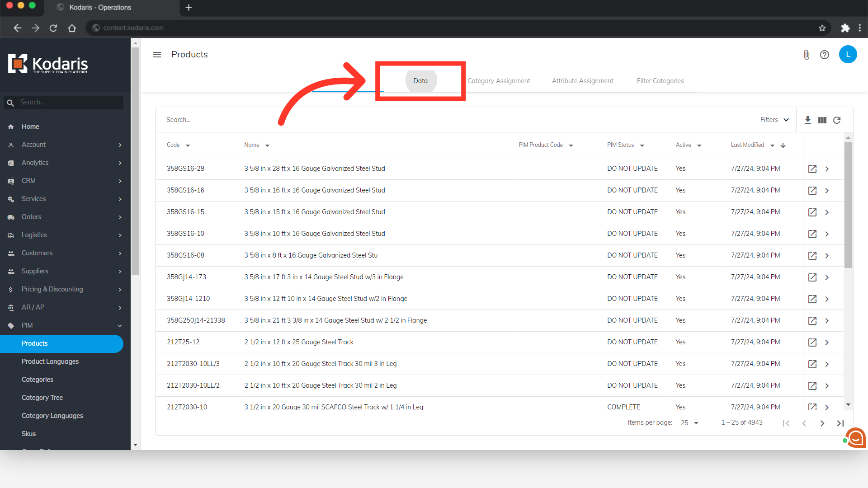Open the chat support widget
Image resolution: width=868 pixels, height=488 pixels.
pos(855,437)
